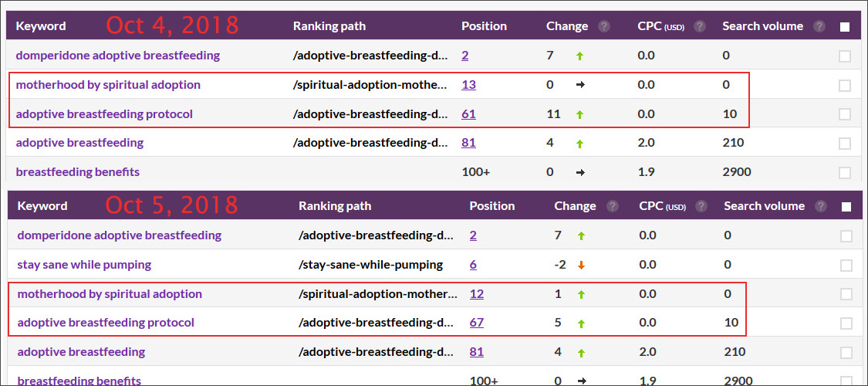Check the box for stay sane while pumping row
868x386 pixels.
pyautogui.click(x=846, y=266)
